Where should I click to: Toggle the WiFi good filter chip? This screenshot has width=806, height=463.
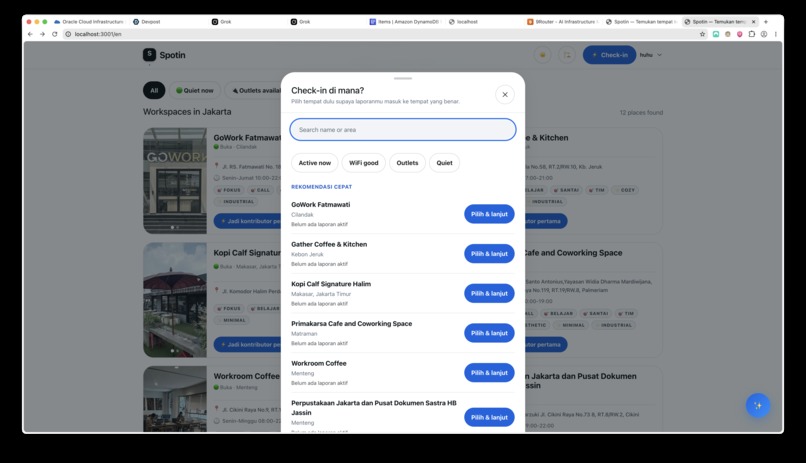point(363,163)
